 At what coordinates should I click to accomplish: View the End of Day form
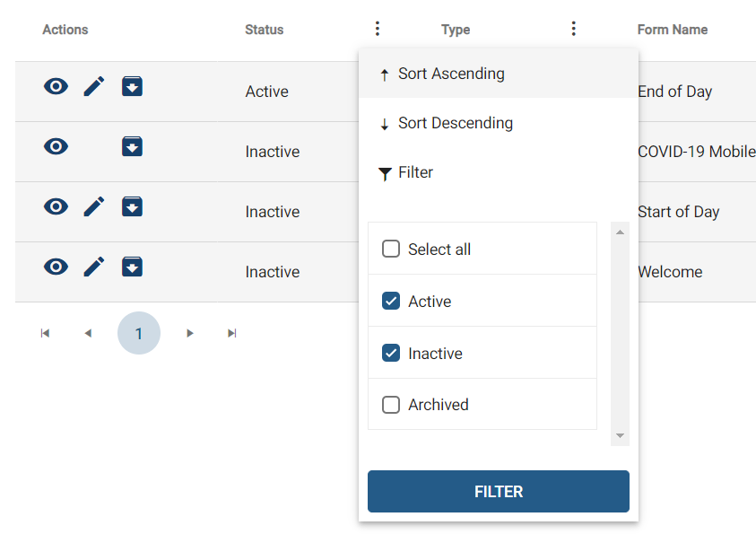pos(56,86)
